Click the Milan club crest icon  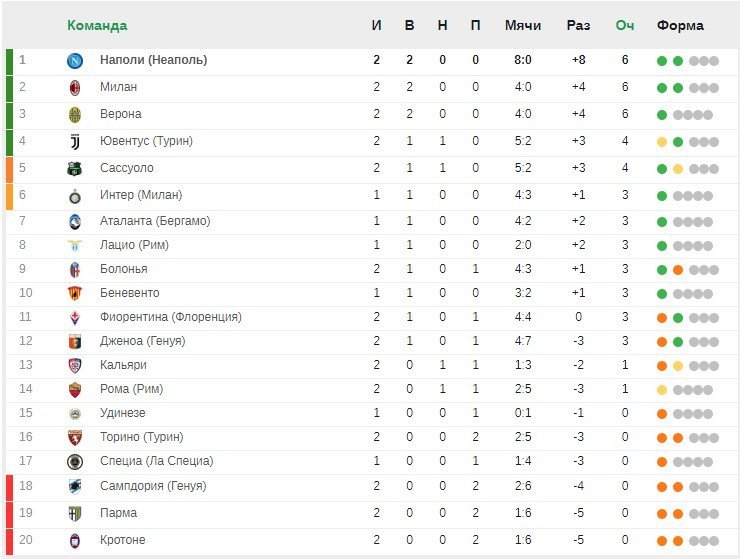[x=75, y=88]
